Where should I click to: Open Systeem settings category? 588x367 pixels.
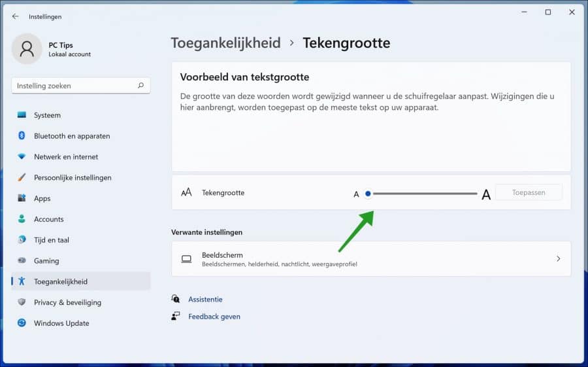[x=80, y=115]
